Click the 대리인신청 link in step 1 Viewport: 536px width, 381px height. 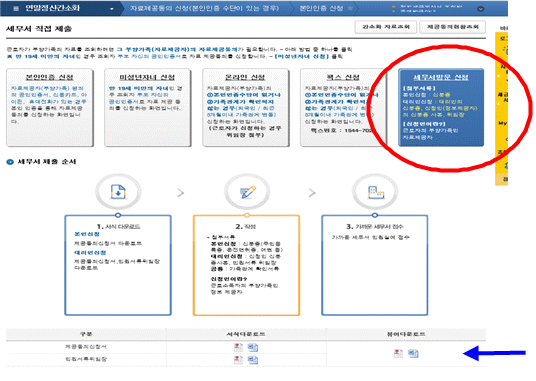[90, 253]
